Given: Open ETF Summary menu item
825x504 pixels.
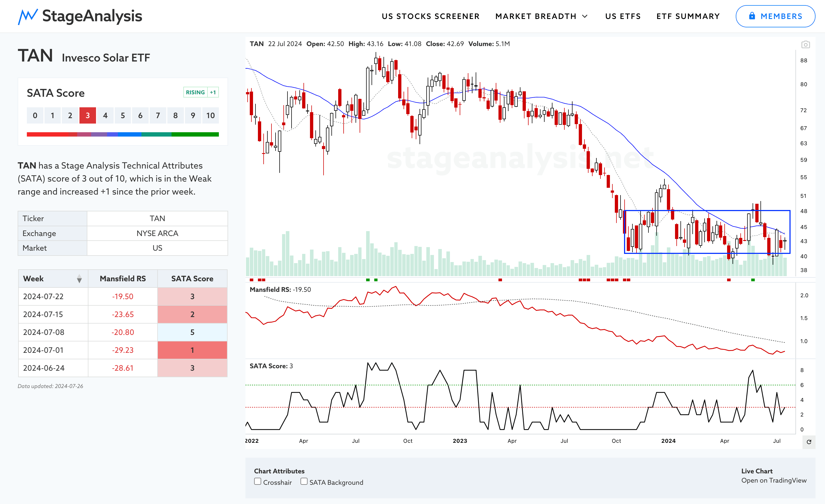Looking at the screenshot, I should pyautogui.click(x=688, y=16).
